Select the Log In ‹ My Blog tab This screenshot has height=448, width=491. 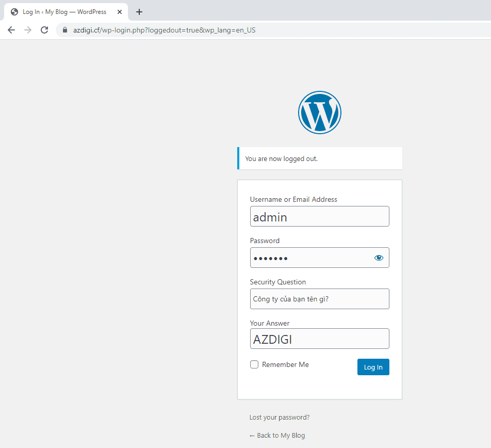(64, 12)
